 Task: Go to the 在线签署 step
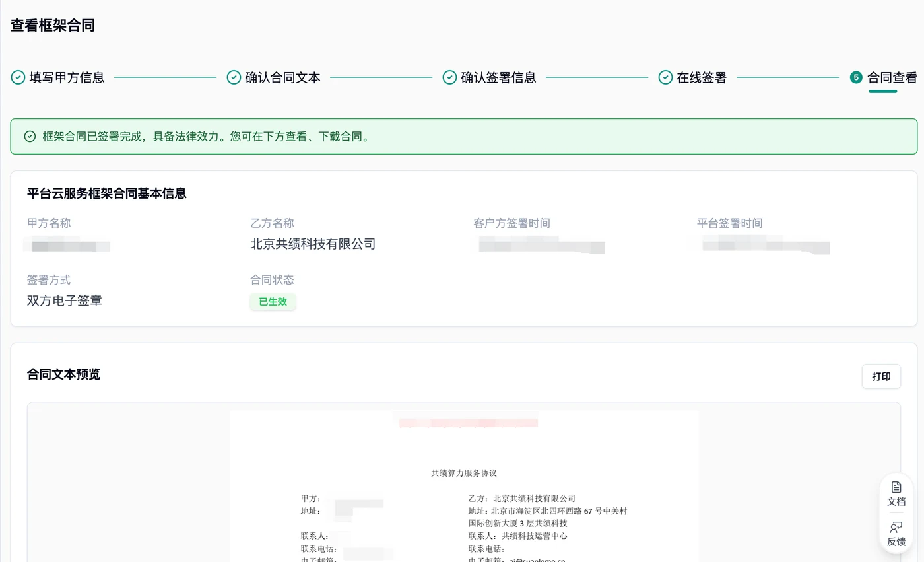tap(693, 77)
